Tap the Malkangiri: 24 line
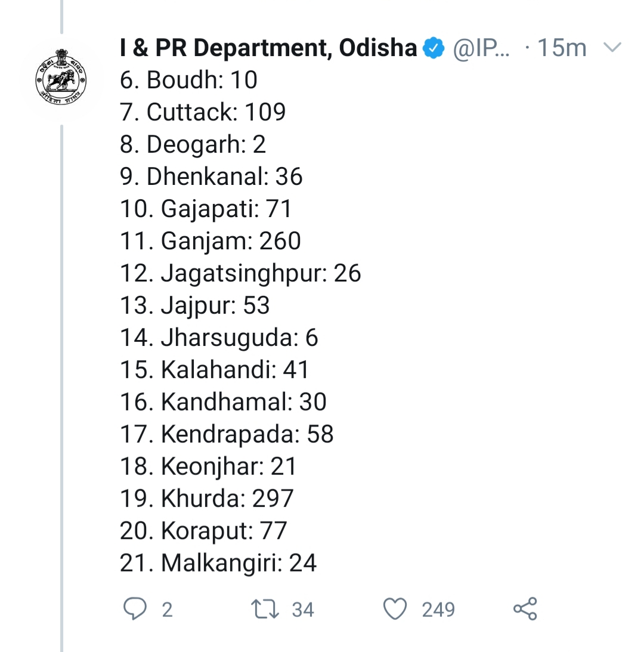644x652 pixels. (218, 563)
